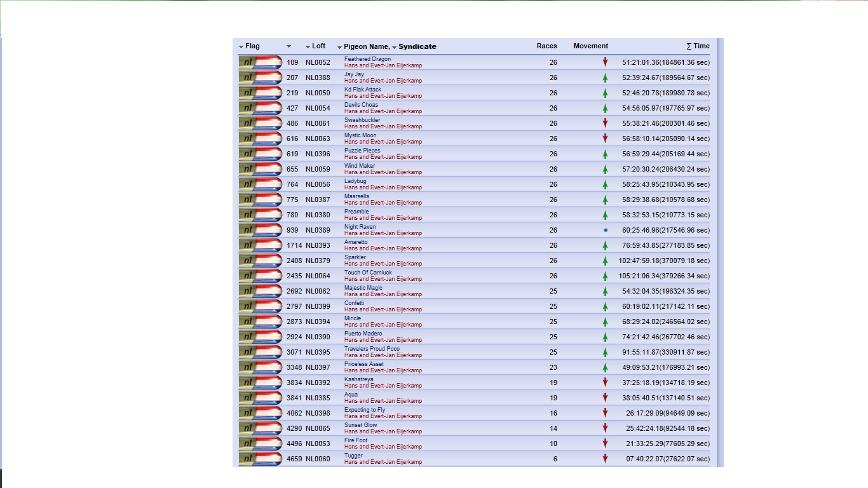Click the Dutch flag in Priceless Asset row

point(261,367)
